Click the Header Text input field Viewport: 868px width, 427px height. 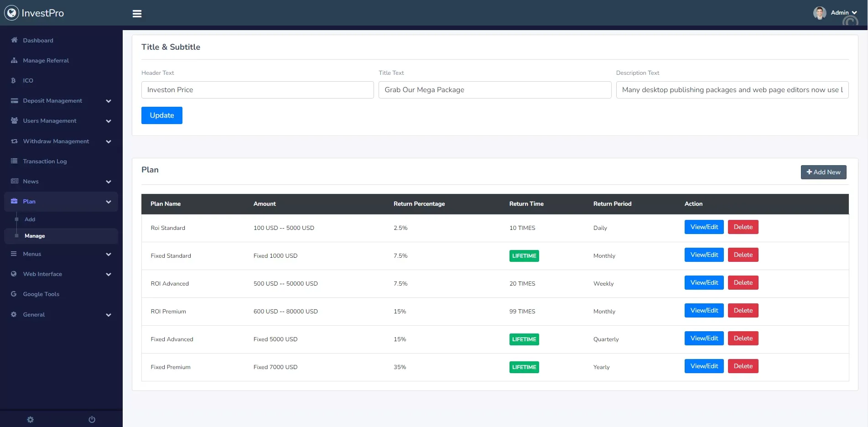pos(257,90)
